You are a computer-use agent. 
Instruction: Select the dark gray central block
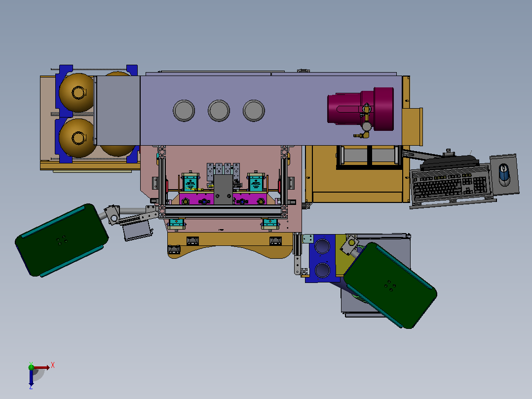pyautogui.click(x=223, y=190)
